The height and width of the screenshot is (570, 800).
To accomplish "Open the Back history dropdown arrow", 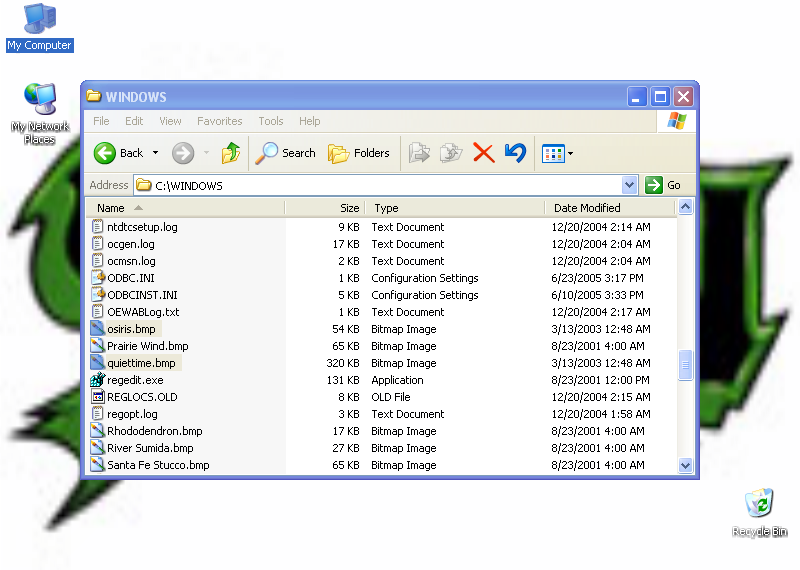I will 156,153.
